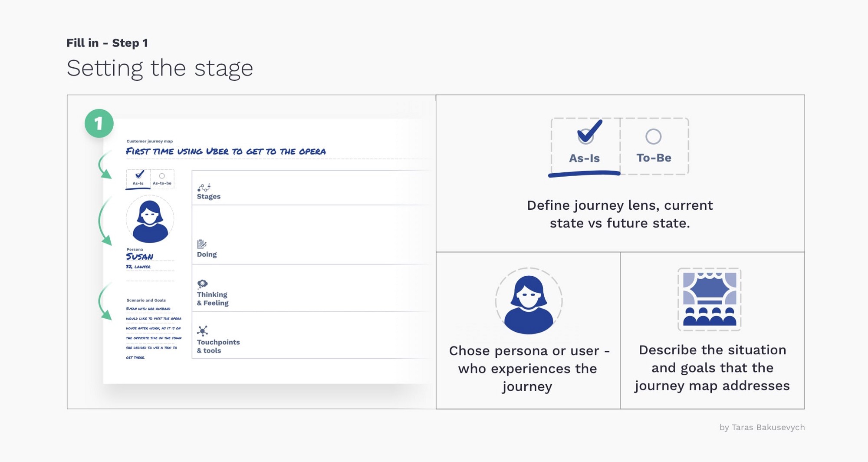This screenshot has width=868, height=462.
Task: Click the Setting the stage heading
Action: click(x=160, y=68)
